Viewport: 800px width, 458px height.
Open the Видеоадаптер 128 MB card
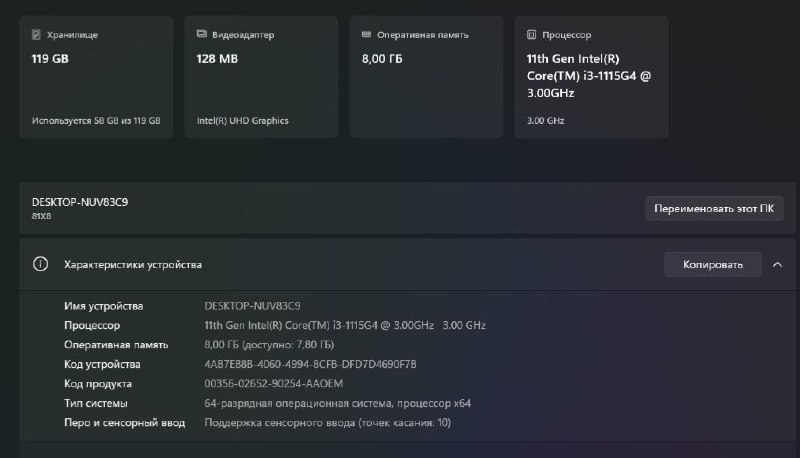coord(261,77)
